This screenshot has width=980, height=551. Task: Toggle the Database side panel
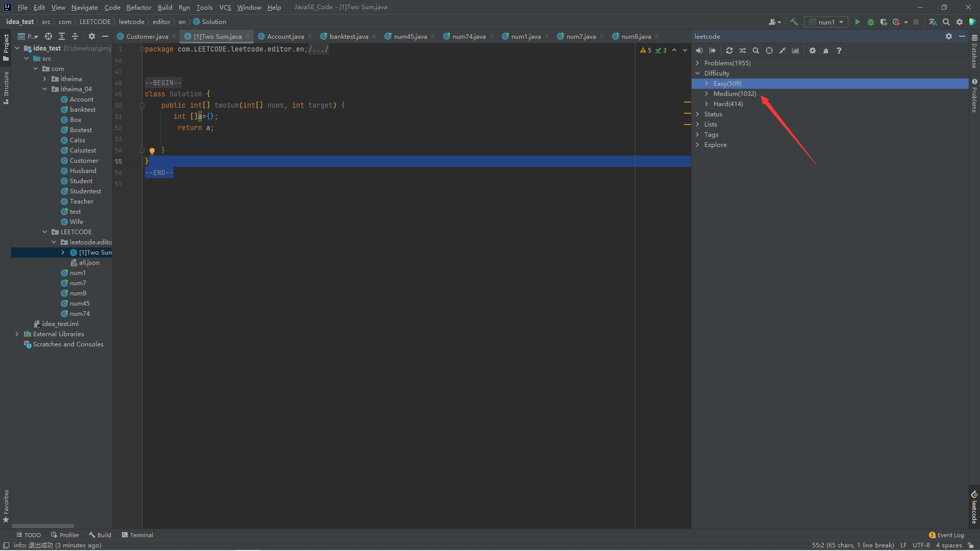point(974,51)
